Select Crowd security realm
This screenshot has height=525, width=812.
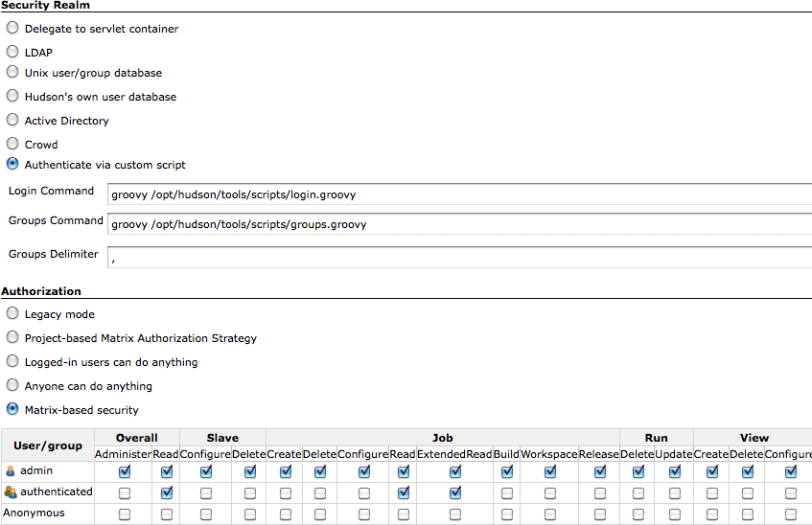tap(12, 144)
